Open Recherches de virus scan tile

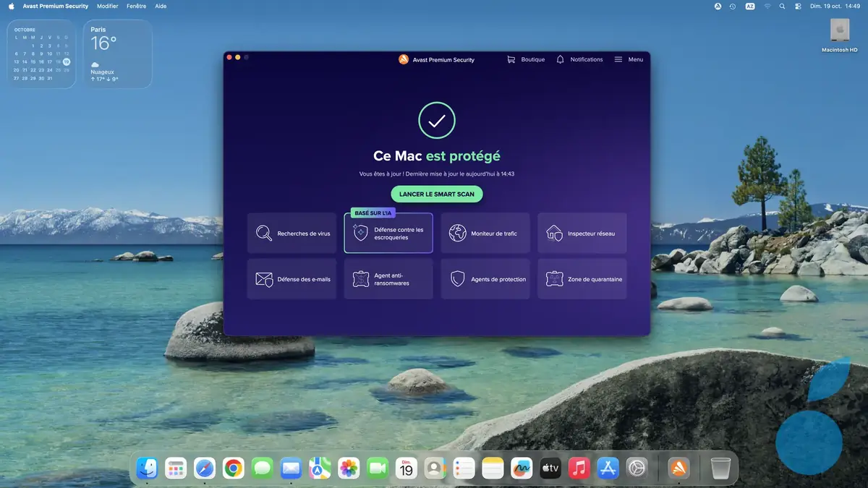tap(292, 232)
